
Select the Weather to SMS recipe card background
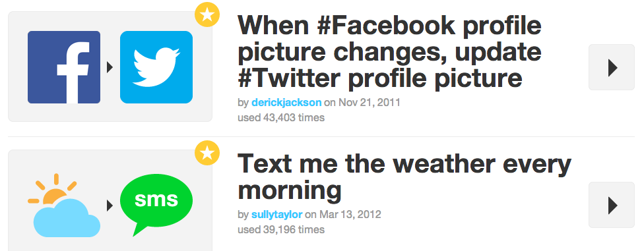(x=110, y=200)
